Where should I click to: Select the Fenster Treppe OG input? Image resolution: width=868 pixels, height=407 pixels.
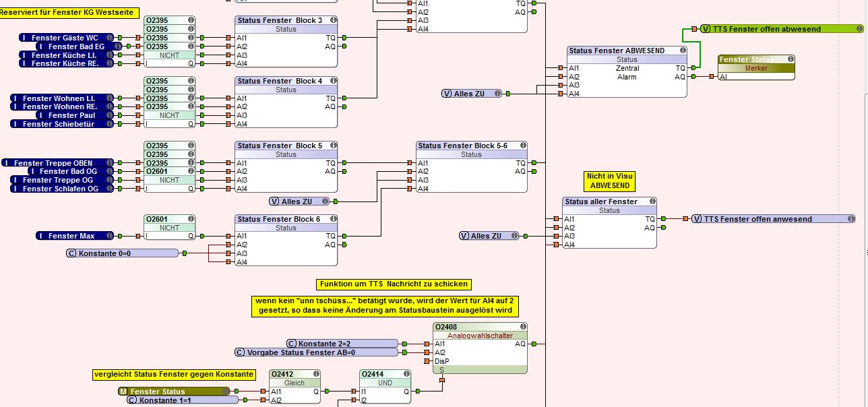pyautogui.click(x=62, y=180)
